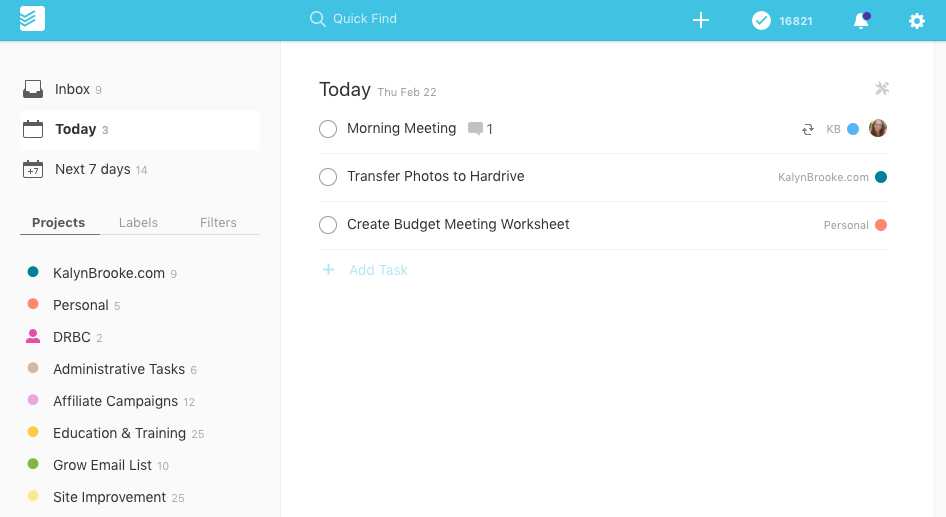Switch to the Labels tab

point(138,223)
